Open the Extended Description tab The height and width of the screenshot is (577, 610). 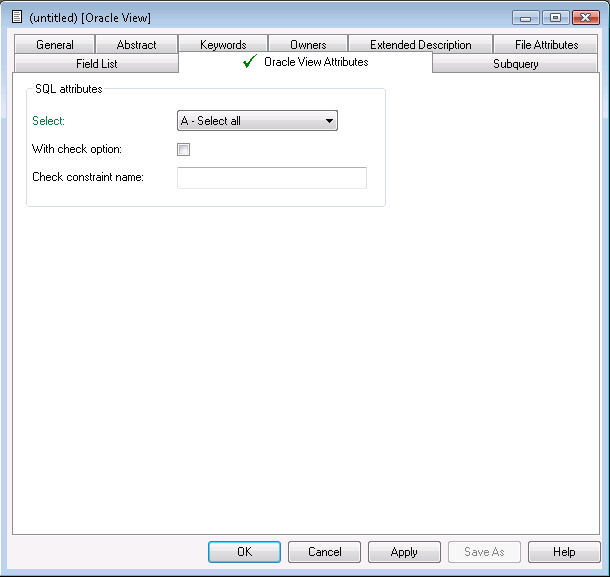click(420, 45)
